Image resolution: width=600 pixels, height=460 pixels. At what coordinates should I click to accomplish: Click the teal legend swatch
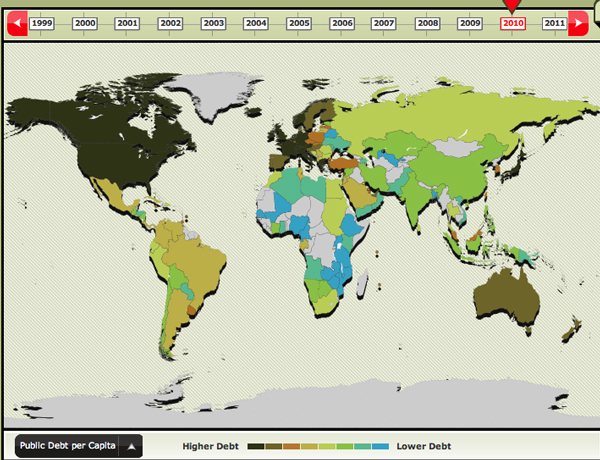pos(362,446)
